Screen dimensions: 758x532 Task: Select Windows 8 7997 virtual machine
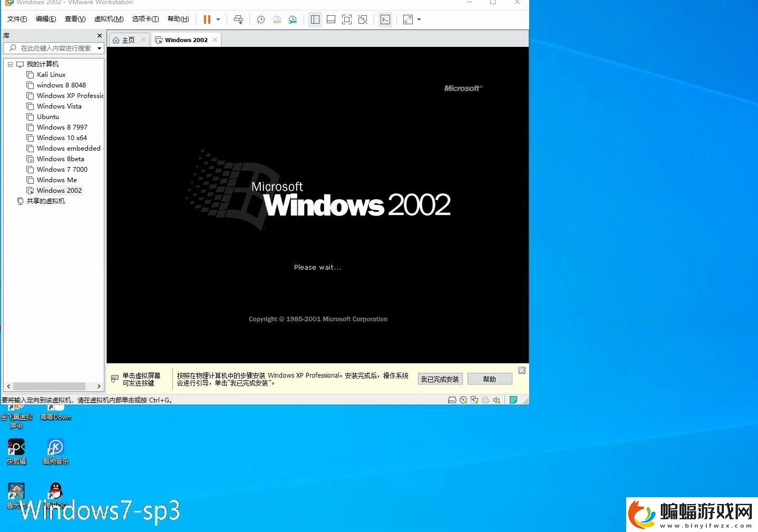pos(62,127)
